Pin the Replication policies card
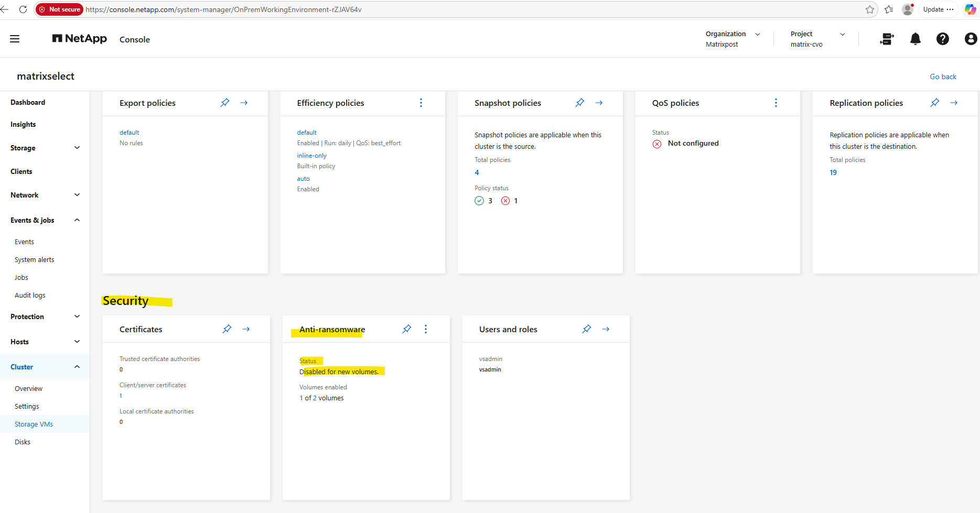The image size is (980, 513). click(935, 103)
